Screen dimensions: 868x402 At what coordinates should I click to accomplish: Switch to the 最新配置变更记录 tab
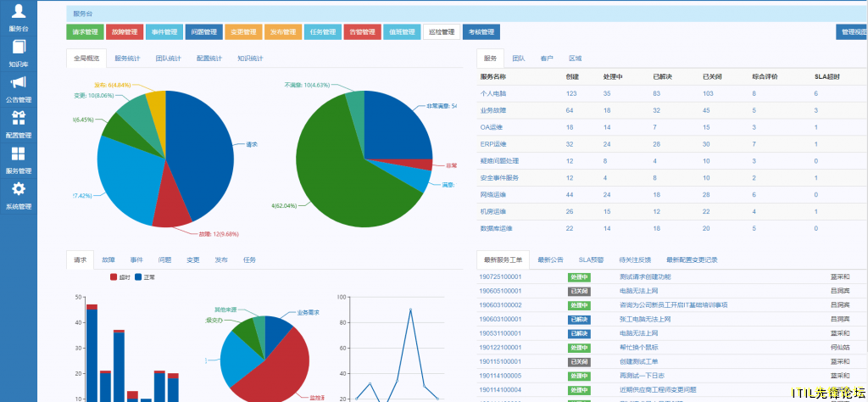tap(692, 260)
